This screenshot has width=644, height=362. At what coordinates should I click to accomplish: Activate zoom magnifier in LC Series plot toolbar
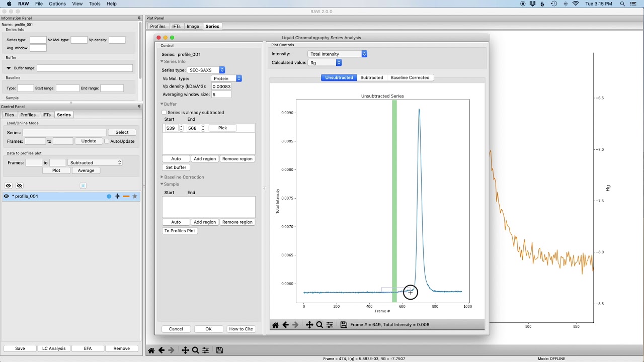pos(319,325)
